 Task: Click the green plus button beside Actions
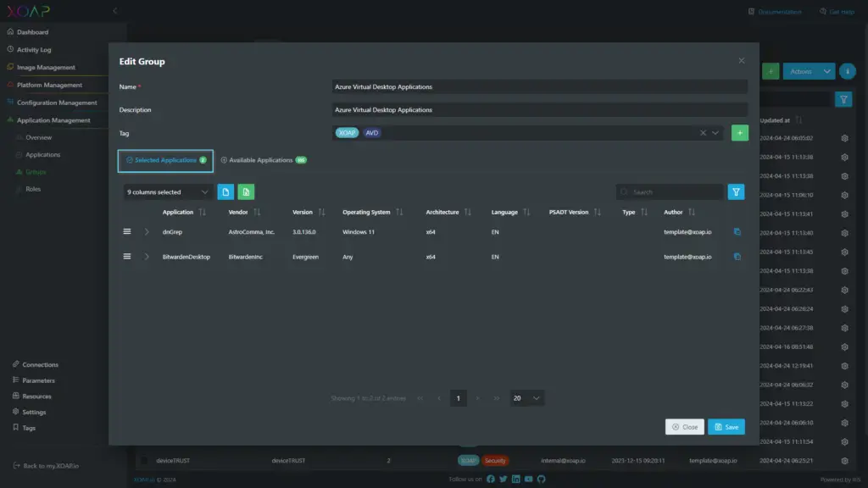(771, 71)
